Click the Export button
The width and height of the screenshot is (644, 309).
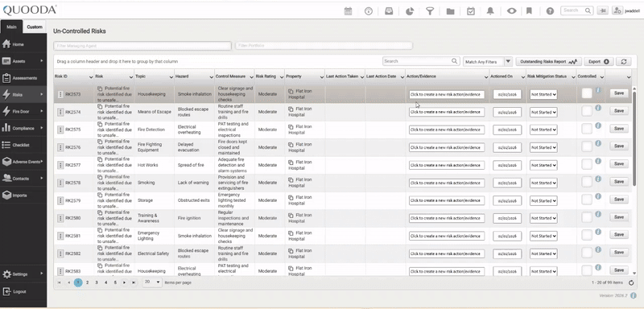coord(599,61)
